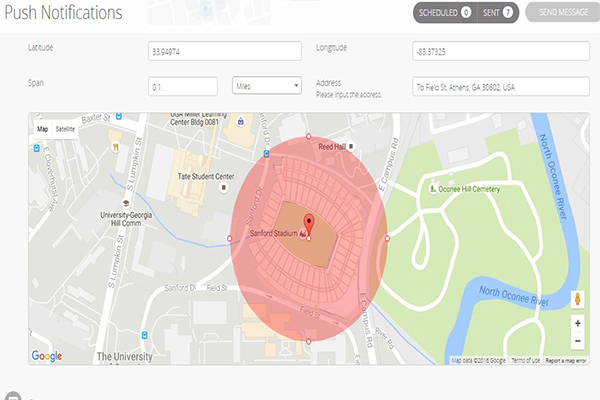Image resolution: width=600 pixels, height=400 pixels.
Task: Click the Google logo on map
Action: coord(47,356)
